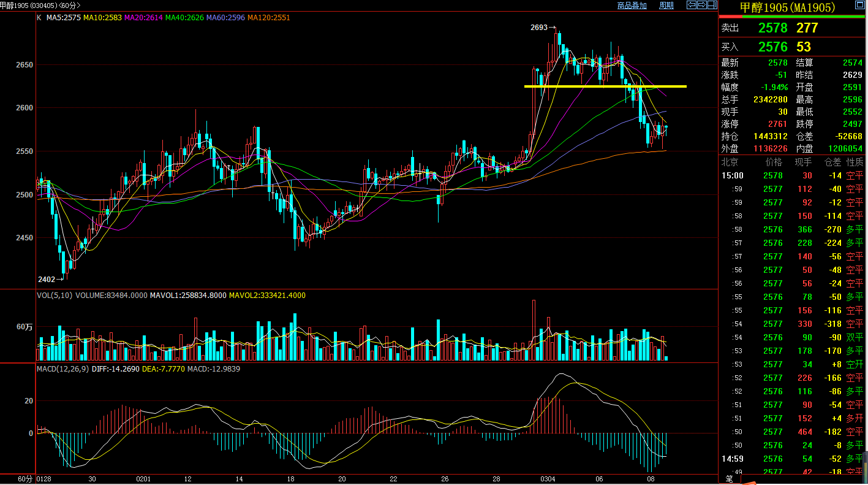The height and width of the screenshot is (485, 868).
Task: Select the 性质 column header
Action: click(x=855, y=162)
